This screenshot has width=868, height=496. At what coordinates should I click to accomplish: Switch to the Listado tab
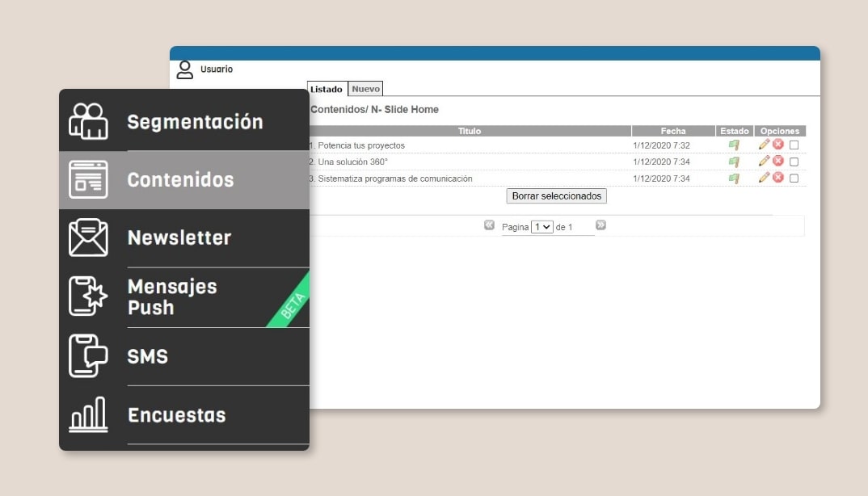coord(326,89)
